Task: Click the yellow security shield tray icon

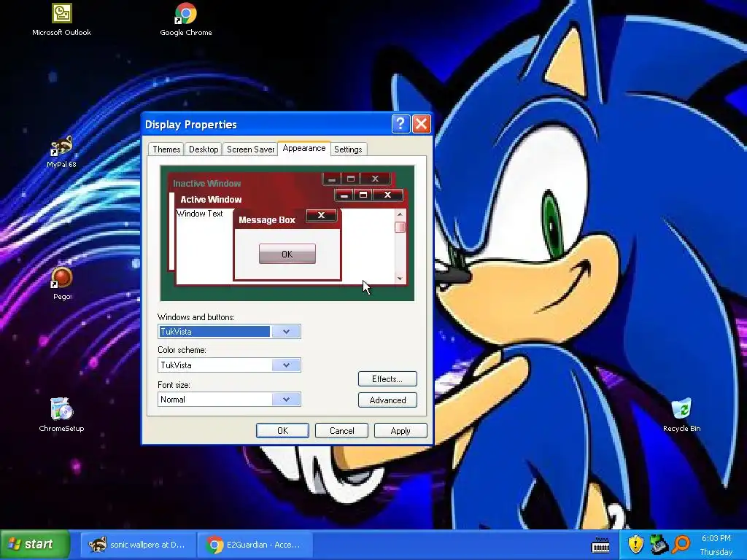Action: [x=635, y=544]
